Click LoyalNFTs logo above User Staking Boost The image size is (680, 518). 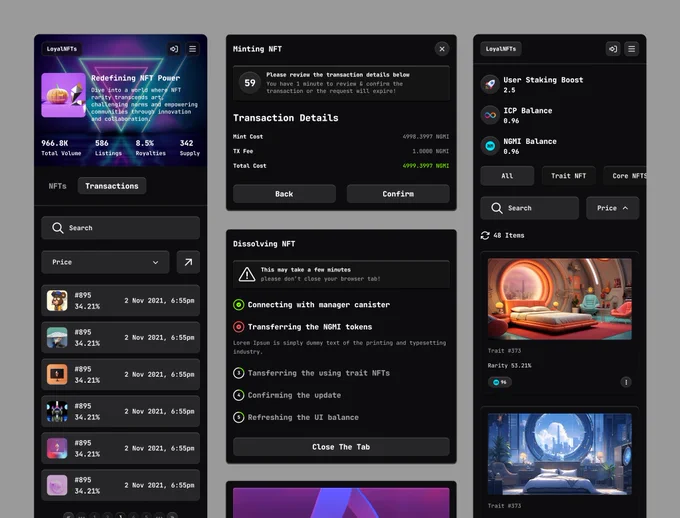coord(501,49)
